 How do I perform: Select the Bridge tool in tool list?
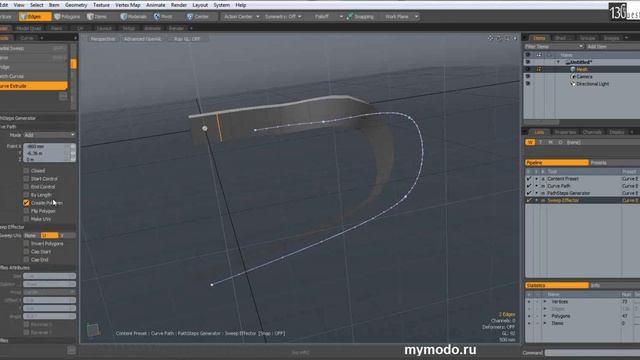pyautogui.click(x=33, y=67)
